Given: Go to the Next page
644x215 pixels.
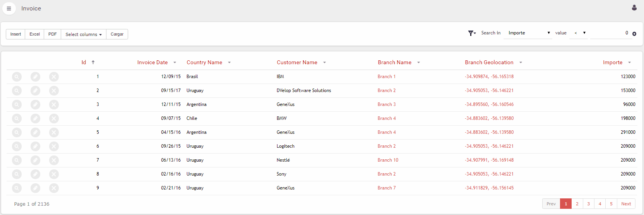Looking at the screenshot, I should pyautogui.click(x=626, y=204).
